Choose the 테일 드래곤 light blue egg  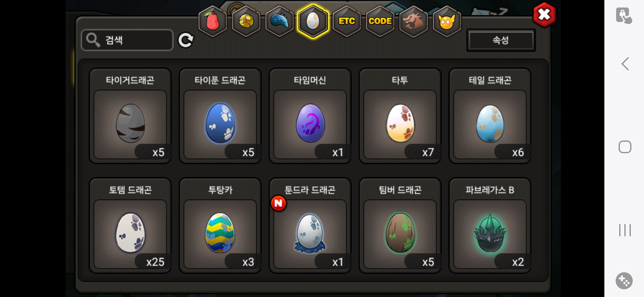[x=490, y=116]
